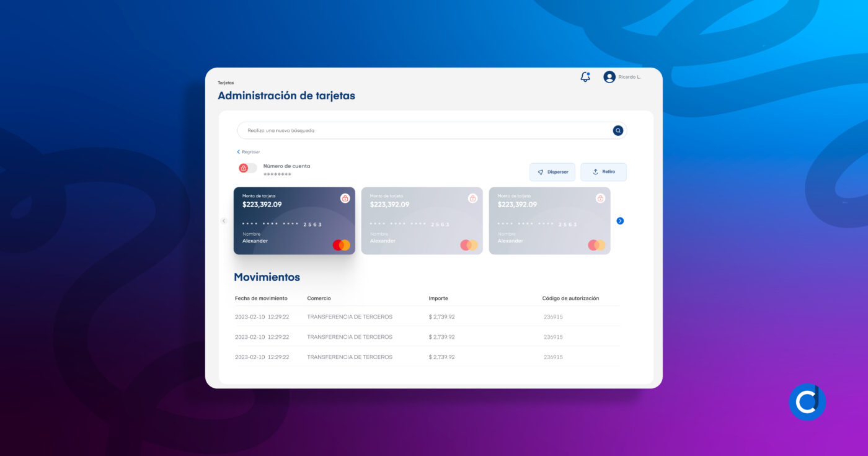This screenshot has width=868, height=456.
Task: Click the left carousel chevron arrow
Action: click(223, 220)
